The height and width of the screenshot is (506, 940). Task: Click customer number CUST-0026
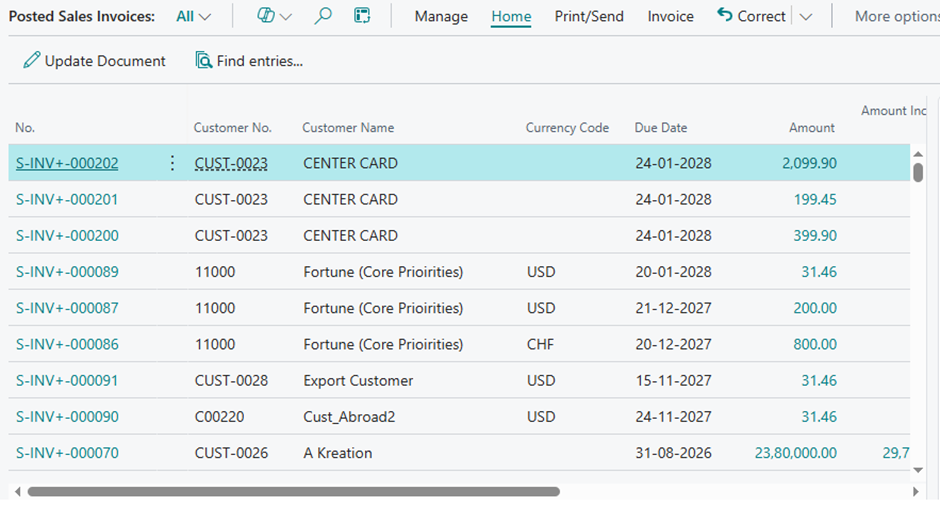(231, 453)
